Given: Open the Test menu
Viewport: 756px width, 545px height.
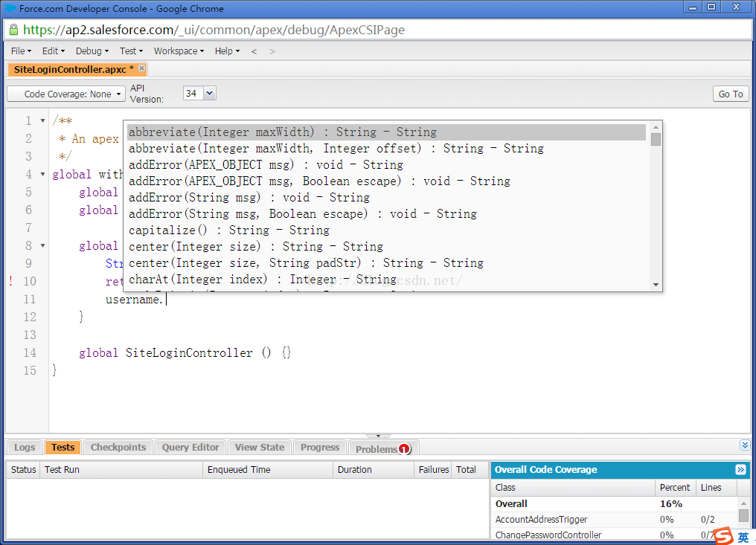Looking at the screenshot, I should click(x=131, y=51).
